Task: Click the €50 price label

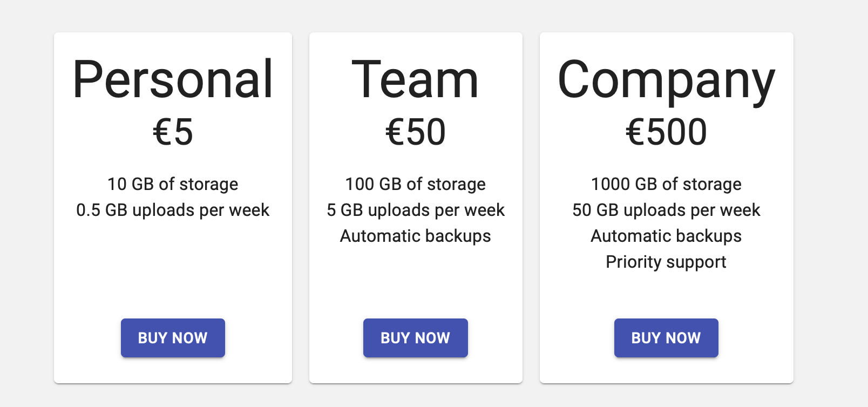Action: (x=415, y=132)
